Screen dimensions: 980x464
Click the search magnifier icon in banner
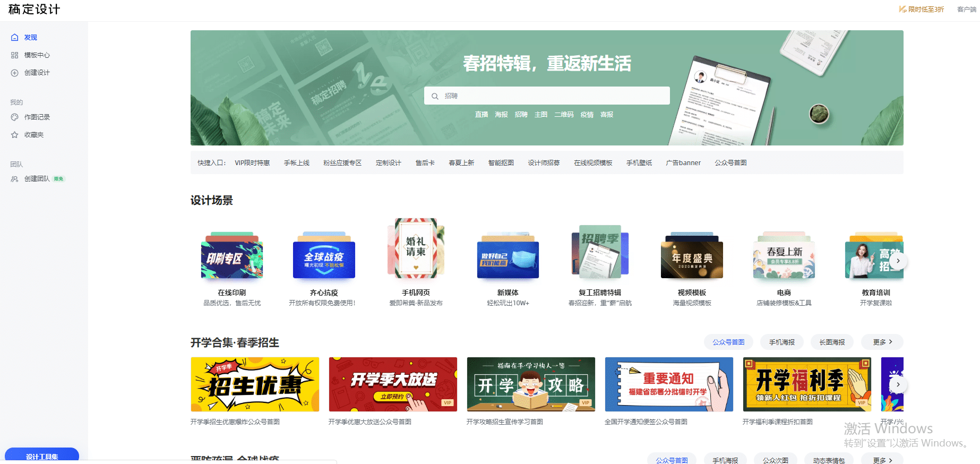click(435, 96)
